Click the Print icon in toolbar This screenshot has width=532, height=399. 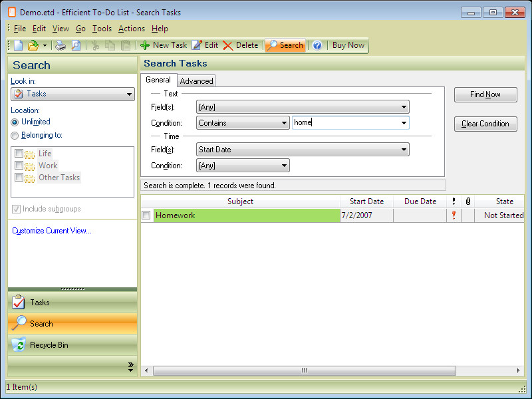(61, 45)
